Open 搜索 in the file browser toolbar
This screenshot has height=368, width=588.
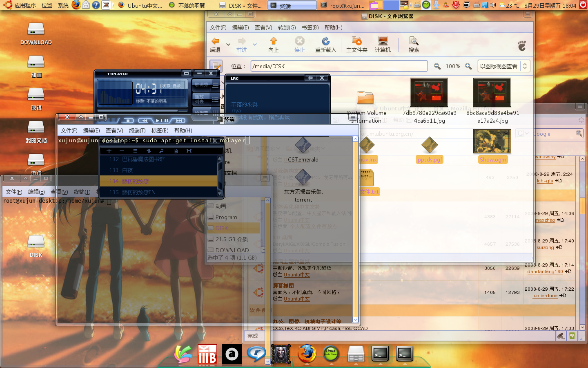tap(414, 45)
